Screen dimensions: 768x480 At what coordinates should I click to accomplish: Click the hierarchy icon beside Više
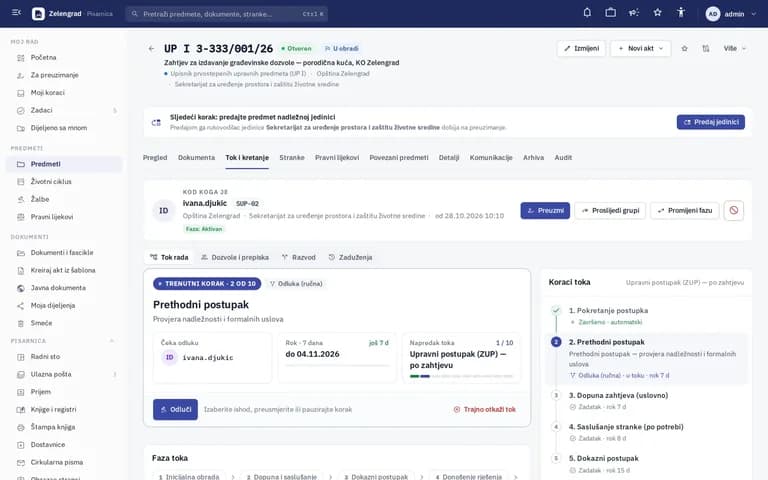click(x=705, y=48)
